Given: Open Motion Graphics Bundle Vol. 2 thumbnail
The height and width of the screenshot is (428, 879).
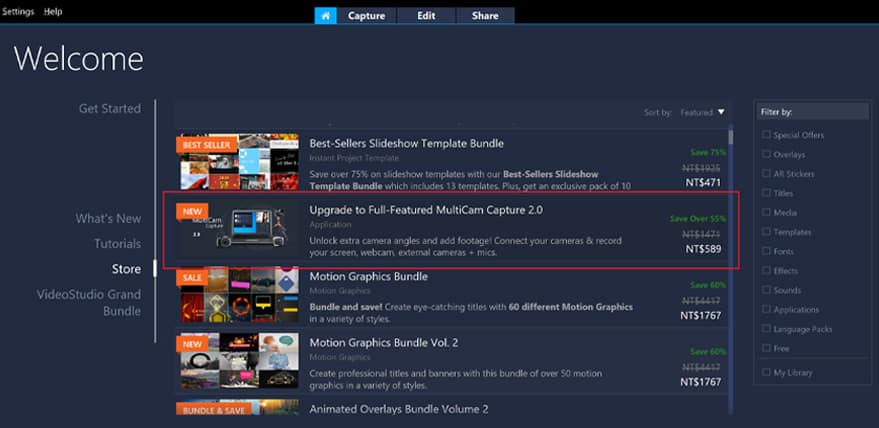Looking at the screenshot, I should [239, 361].
